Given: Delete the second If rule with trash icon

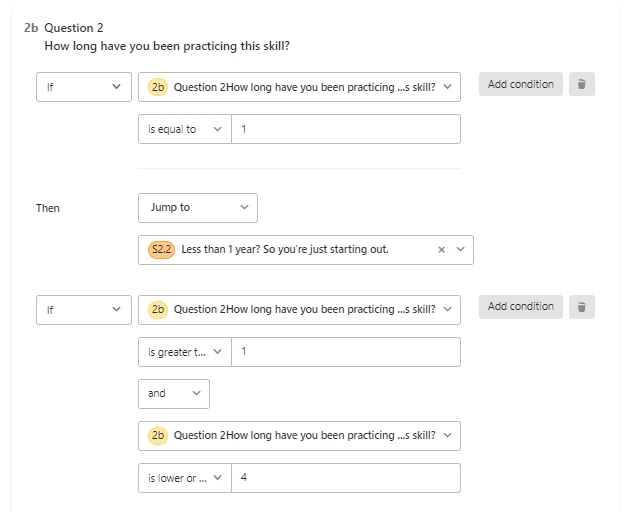Looking at the screenshot, I should point(581,307).
